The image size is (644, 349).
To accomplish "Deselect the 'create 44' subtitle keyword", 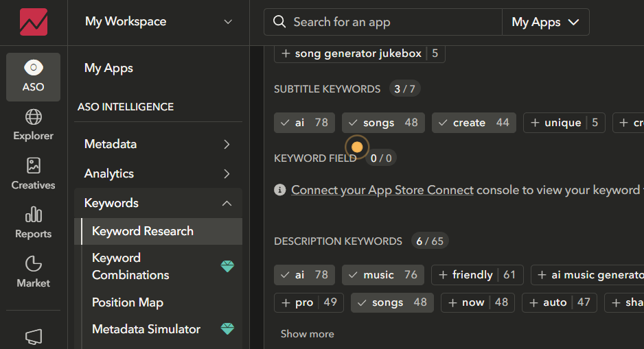I will pos(473,123).
